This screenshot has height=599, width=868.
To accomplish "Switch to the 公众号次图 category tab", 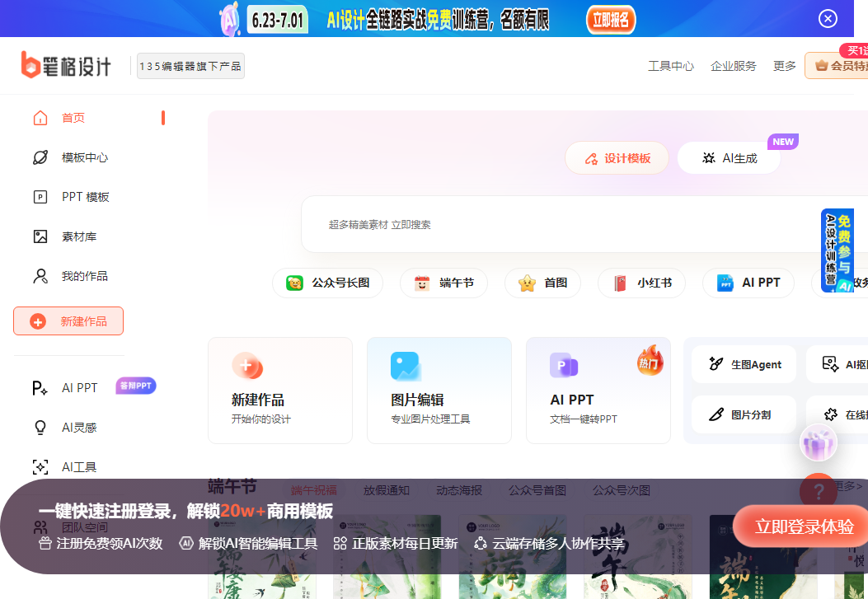I will click(621, 490).
